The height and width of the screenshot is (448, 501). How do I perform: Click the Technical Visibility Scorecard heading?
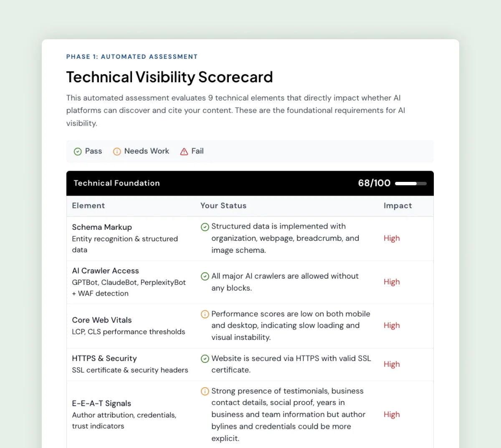(170, 77)
